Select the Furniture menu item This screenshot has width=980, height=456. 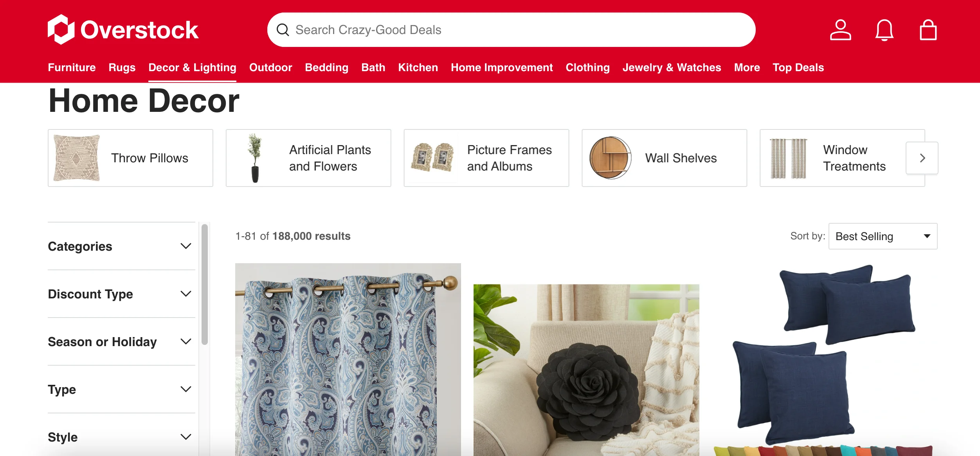[x=72, y=68]
